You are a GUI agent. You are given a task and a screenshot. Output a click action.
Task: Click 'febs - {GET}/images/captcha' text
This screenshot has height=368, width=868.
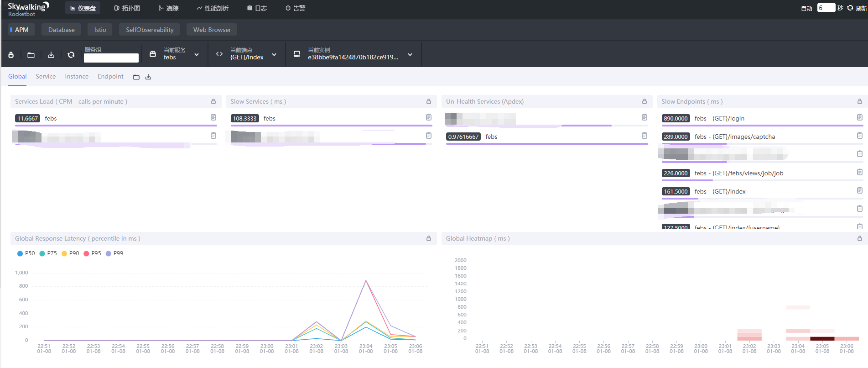click(735, 137)
